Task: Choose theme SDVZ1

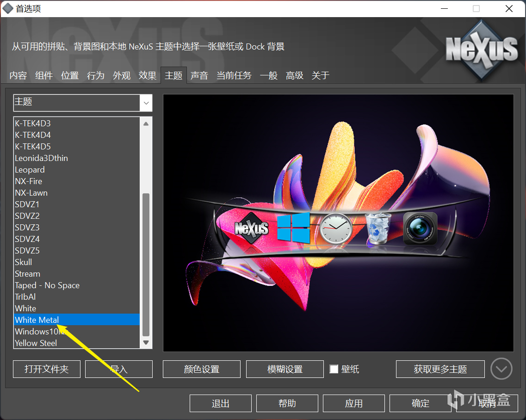Action: click(x=76, y=204)
